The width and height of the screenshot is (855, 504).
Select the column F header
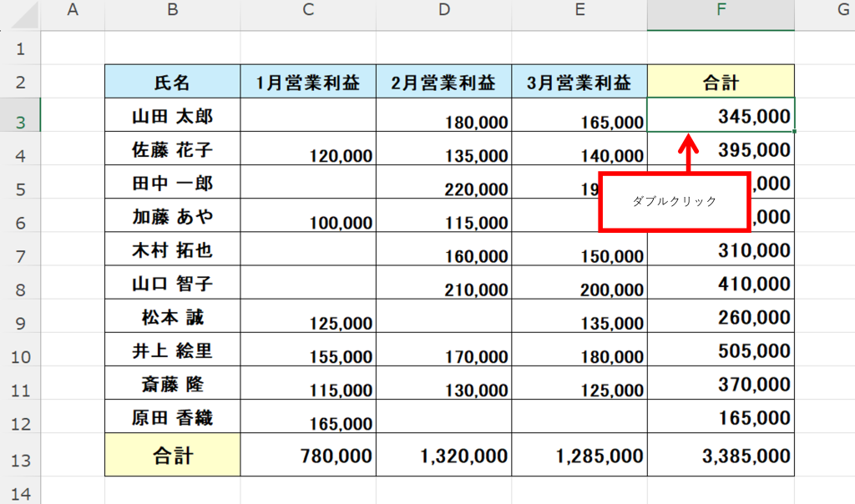coord(721,10)
